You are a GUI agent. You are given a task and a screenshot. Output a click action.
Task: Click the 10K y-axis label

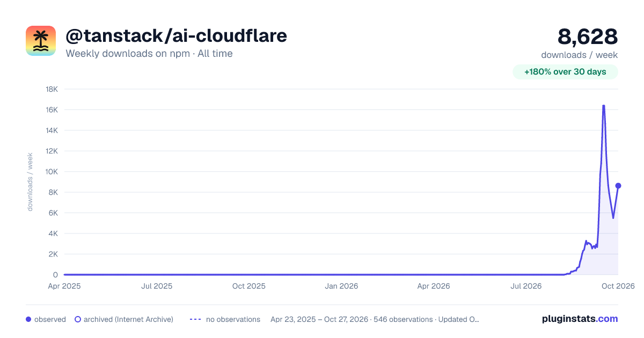pyautogui.click(x=52, y=172)
